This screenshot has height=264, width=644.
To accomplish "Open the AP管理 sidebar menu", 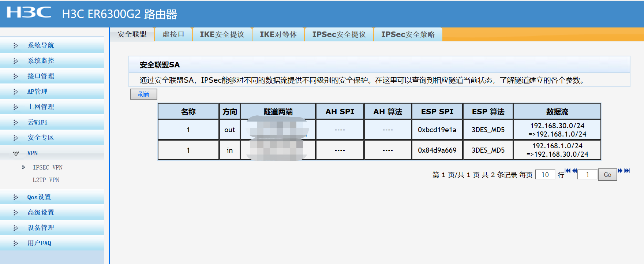I will [52, 92].
